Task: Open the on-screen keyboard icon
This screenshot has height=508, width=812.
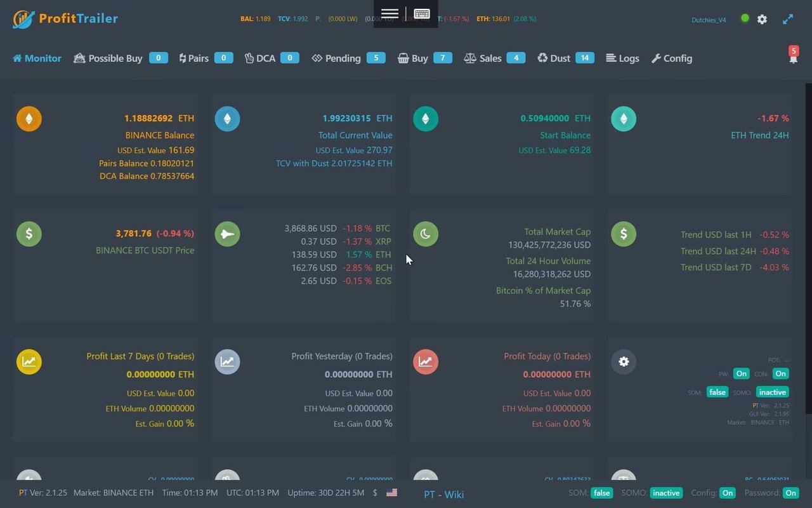Action: pyautogui.click(x=422, y=13)
